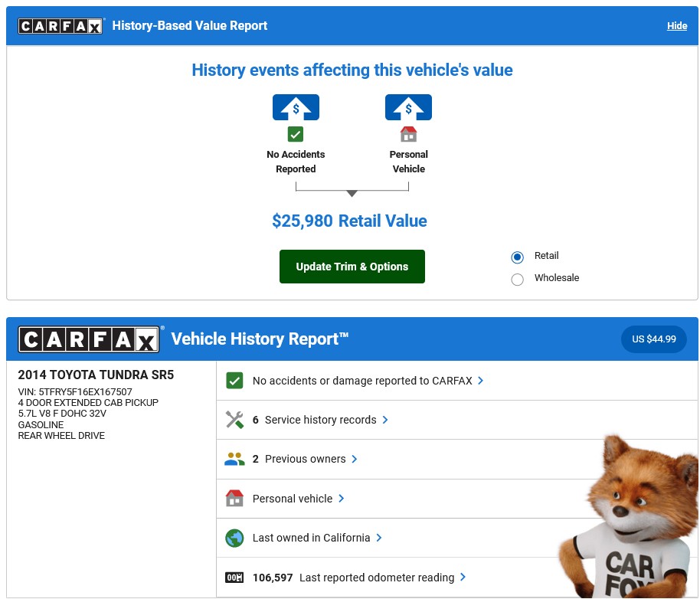This screenshot has width=700, height=599.
Task: Click the CARFAX logo in the Value Report header
Action: click(61, 26)
